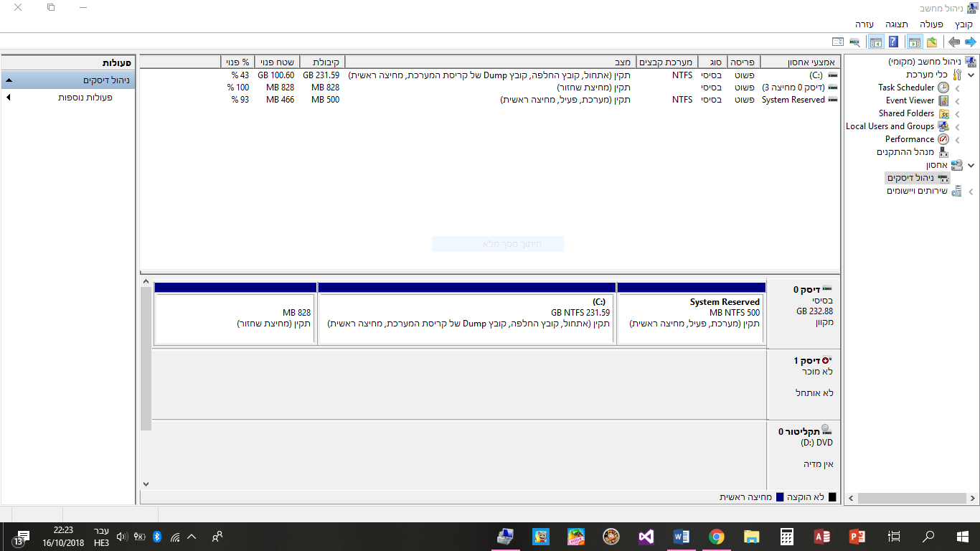Expand the Task Scheduler node
Screen dimensions: 980x551
pyautogui.click(x=958, y=88)
